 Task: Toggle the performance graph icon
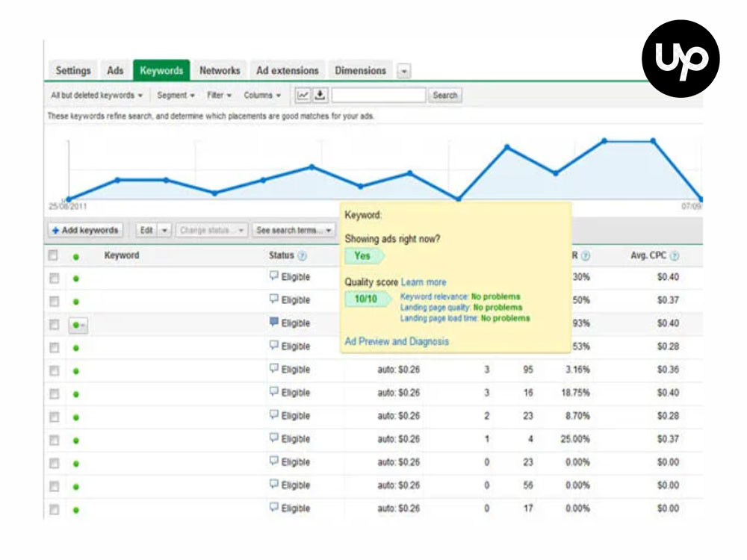(x=303, y=96)
